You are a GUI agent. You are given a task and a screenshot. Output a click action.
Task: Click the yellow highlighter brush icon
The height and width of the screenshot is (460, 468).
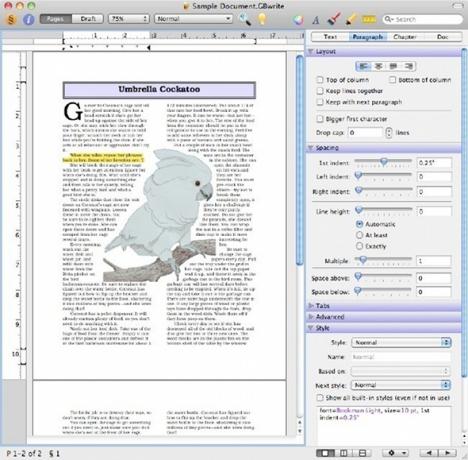(350, 20)
